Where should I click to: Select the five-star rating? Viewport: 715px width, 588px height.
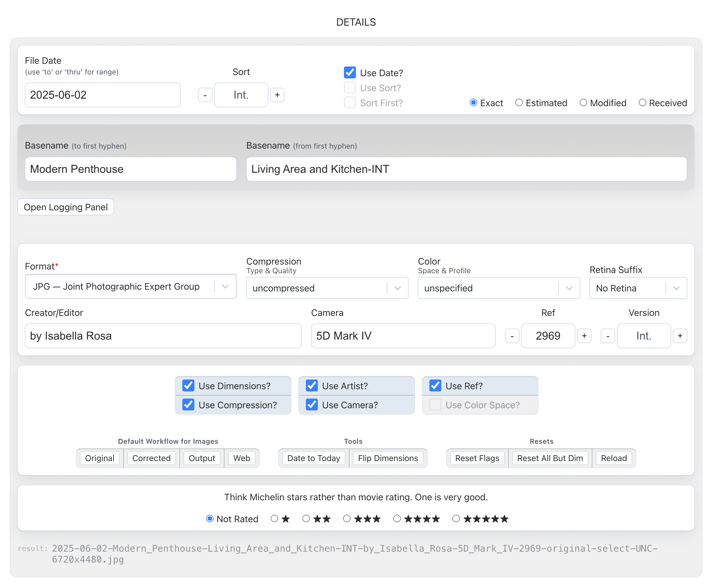click(456, 518)
